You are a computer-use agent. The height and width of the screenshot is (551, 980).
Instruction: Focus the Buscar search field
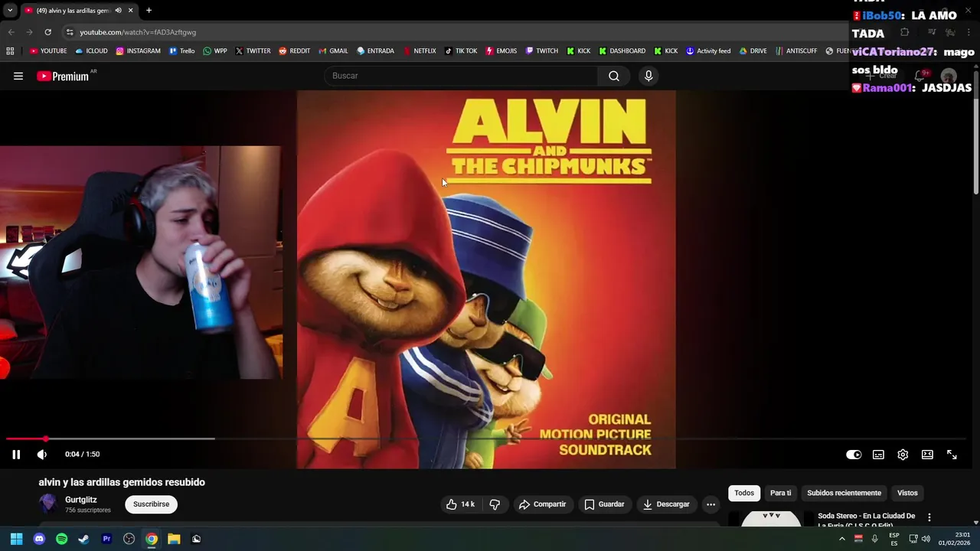tap(462, 76)
